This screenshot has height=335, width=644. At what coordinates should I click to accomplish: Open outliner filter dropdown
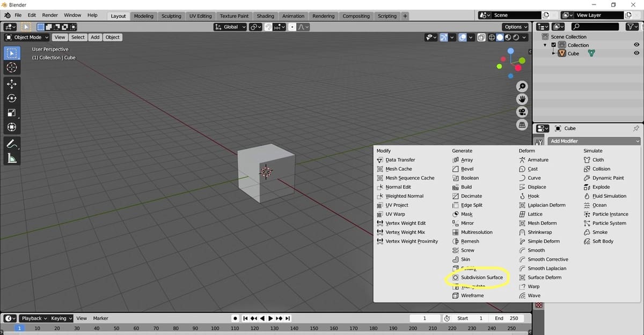[633, 27]
